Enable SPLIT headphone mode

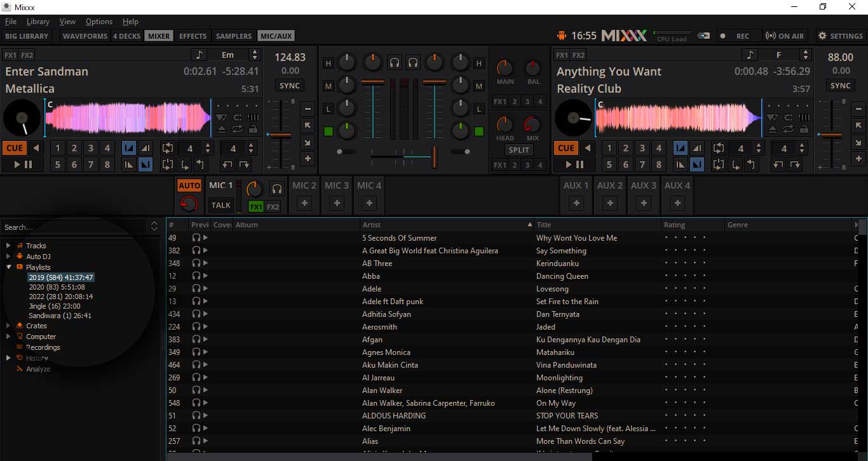pyautogui.click(x=519, y=150)
